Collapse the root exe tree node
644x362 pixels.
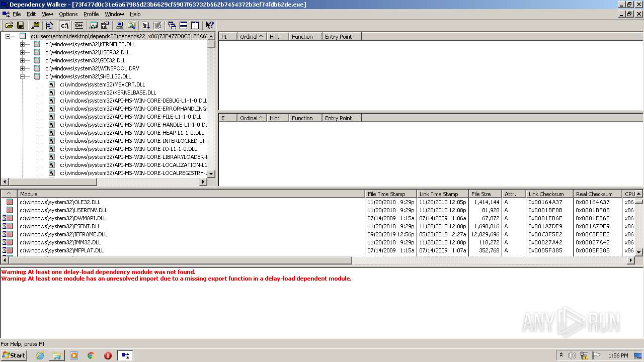coord(8,36)
